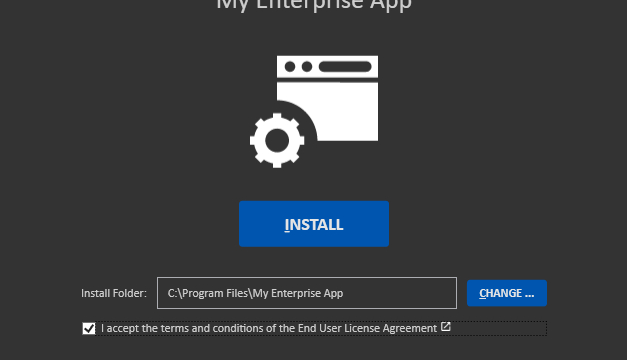Click the second dot in the logo window
The image size is (627, 360).
tap(307, 67)
